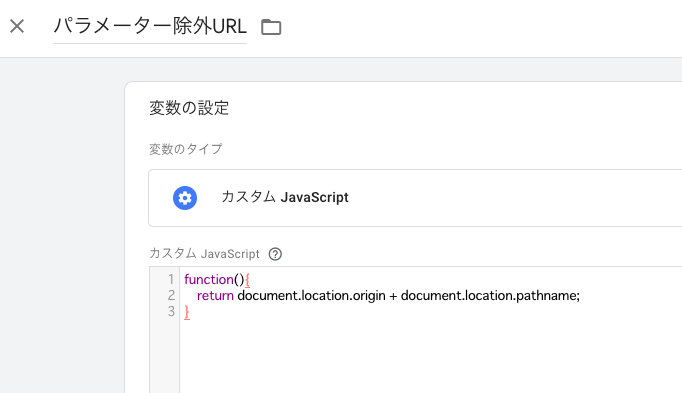Click line number 3 in the code gutter
The image size is (682, 393).
pos(171,312)
